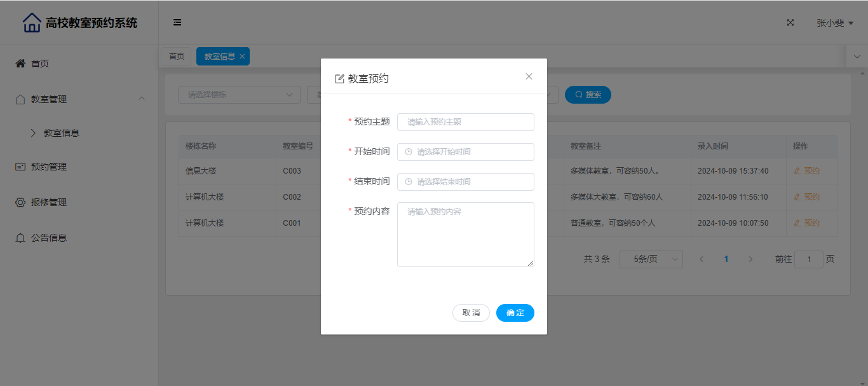Image resolution: width=868 pixels, height=386 pixels.
Task: Click 预约 for classroom C003
Action: (807, 171)
